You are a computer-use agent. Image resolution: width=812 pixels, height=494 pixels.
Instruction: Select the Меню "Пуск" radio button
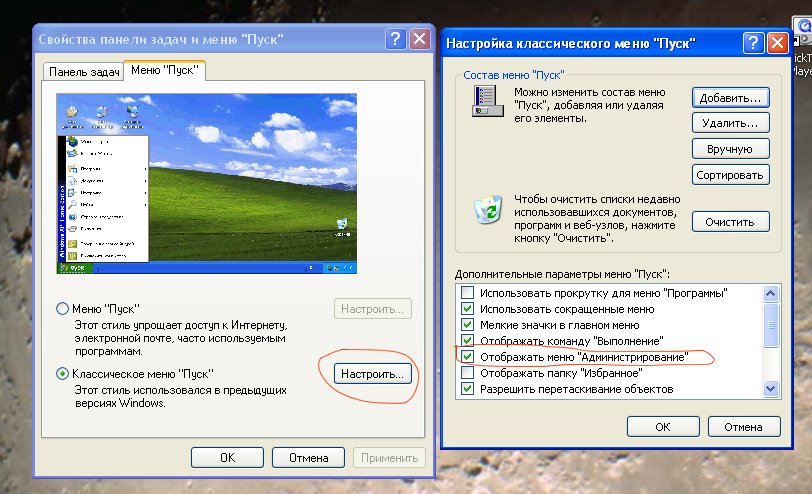(x=62, y=309)
